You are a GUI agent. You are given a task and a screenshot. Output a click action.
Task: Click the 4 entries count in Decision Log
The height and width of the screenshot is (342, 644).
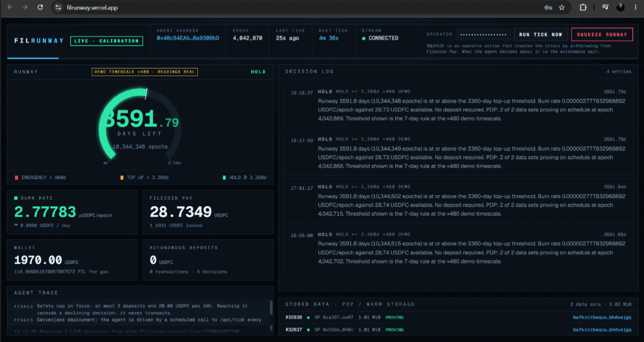[619, 72]
